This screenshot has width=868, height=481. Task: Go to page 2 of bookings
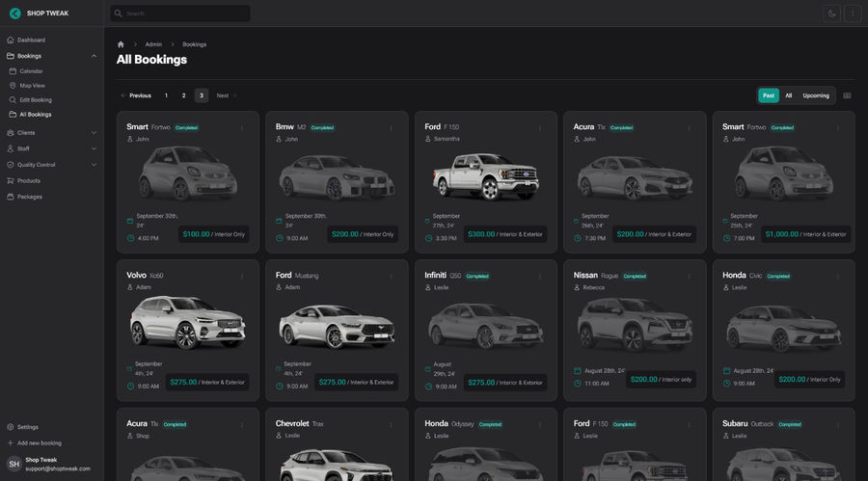[x=183, y=95]
